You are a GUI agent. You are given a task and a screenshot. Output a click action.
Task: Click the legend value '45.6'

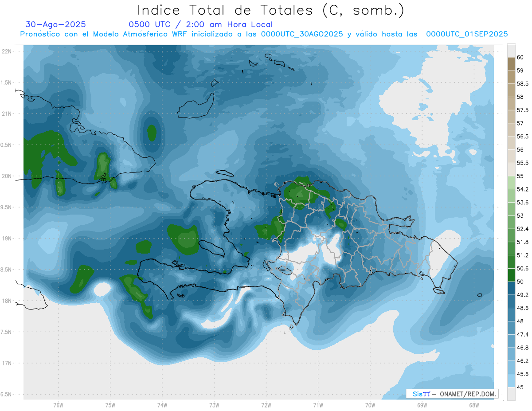point(523,374)
